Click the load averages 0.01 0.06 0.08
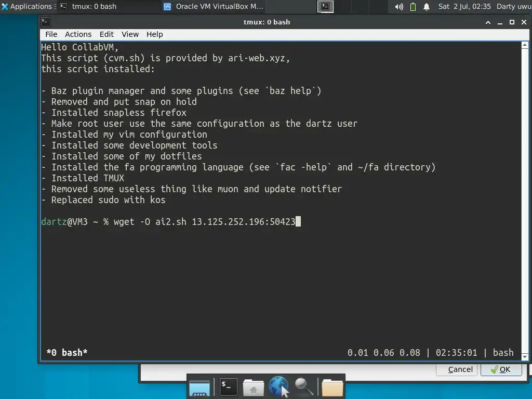The image size is (532, 399). click(x=384, y=353)
